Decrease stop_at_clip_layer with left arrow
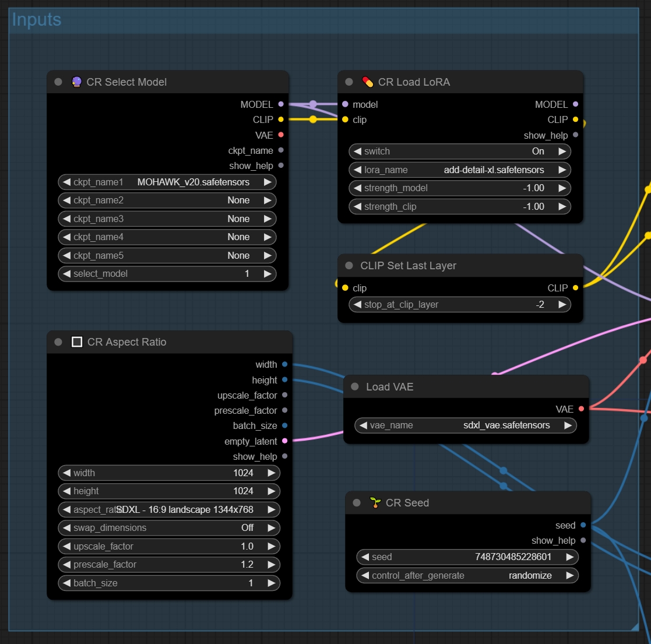 (356, 305)
